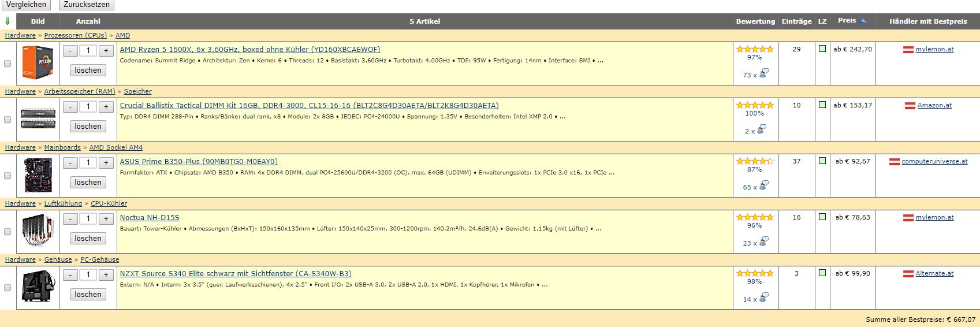
Task: Open comments icon for Noctua NH-D15S
Action: (x=764, y=241)
